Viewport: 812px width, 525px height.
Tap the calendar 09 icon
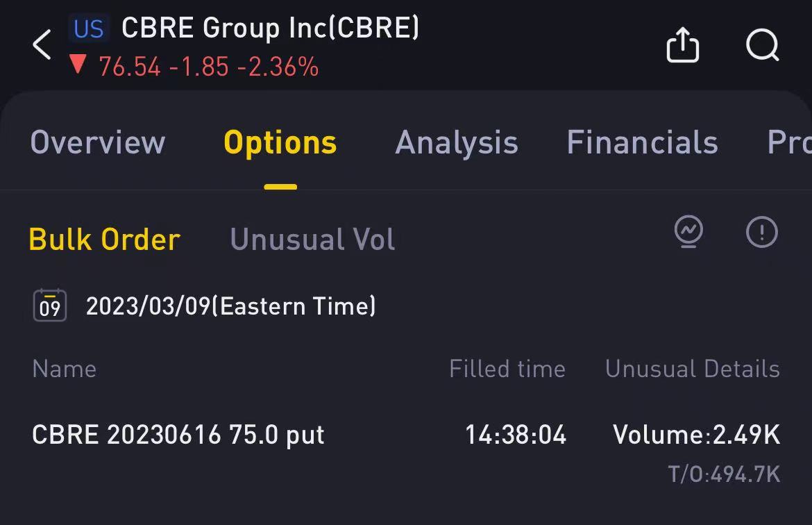50,306
